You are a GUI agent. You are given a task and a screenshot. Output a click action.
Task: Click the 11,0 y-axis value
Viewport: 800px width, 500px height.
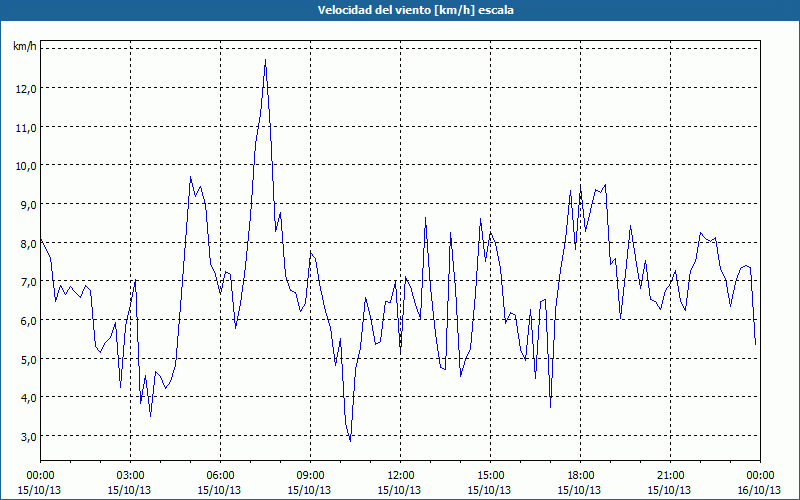click(x=26, y=128)
